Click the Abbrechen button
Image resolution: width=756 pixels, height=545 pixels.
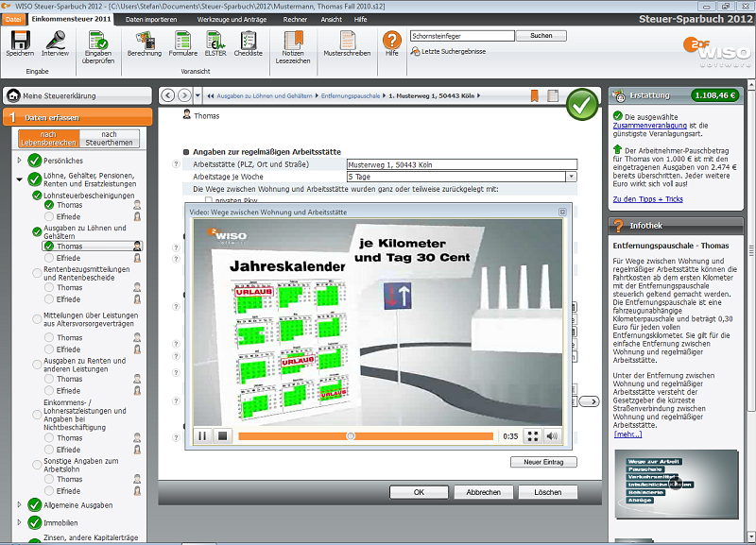[483, 492]
